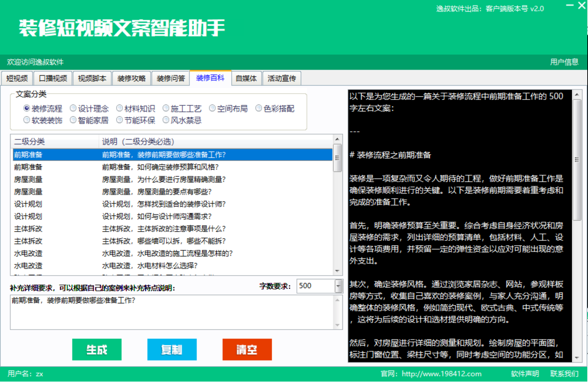This screenshot has height=382, width=588.
Task: Click the requirements box scroll-up arrow
Action: [338, 300]
